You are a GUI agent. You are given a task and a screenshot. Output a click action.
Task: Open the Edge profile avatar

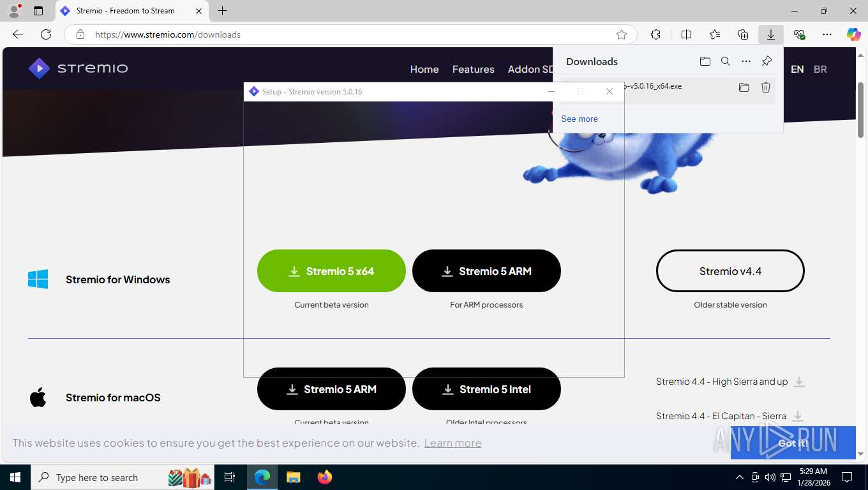tap(14, 11)
